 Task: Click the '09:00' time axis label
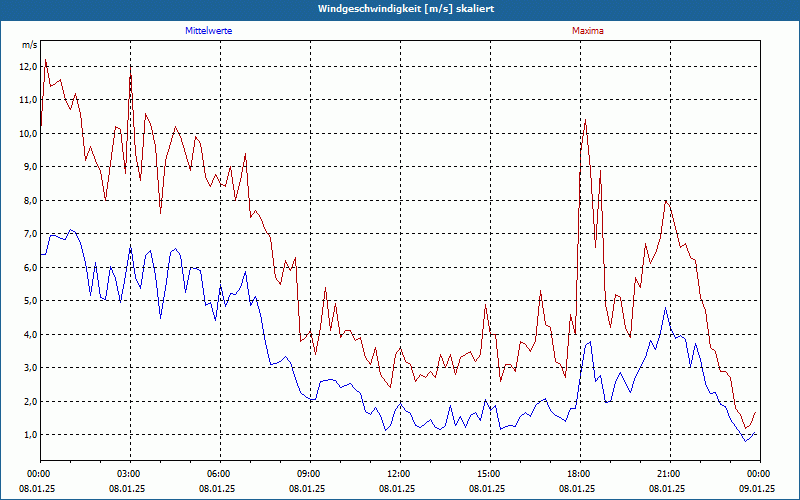pyautogui.click(x=310, y=474)
